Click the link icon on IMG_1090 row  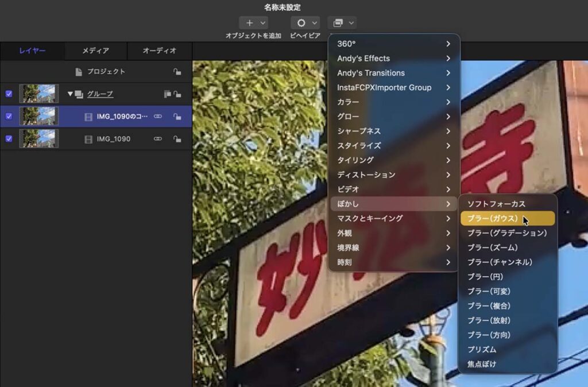[158, 139]
